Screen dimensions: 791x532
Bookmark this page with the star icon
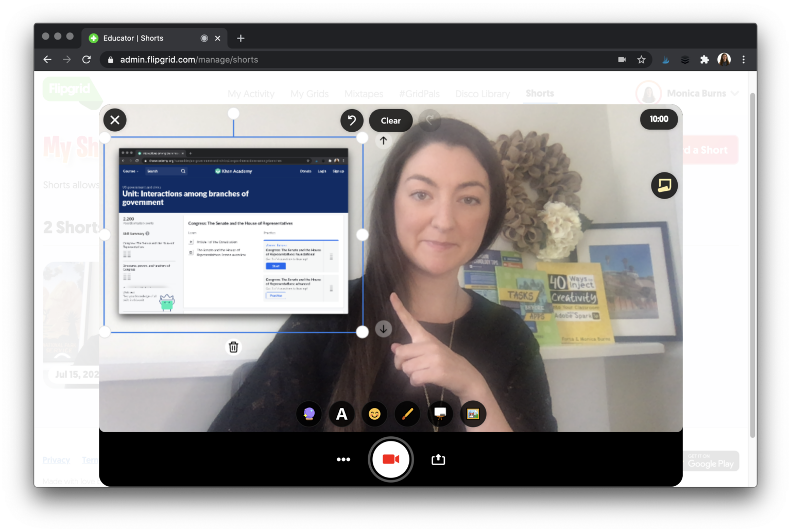click(642, 59)
